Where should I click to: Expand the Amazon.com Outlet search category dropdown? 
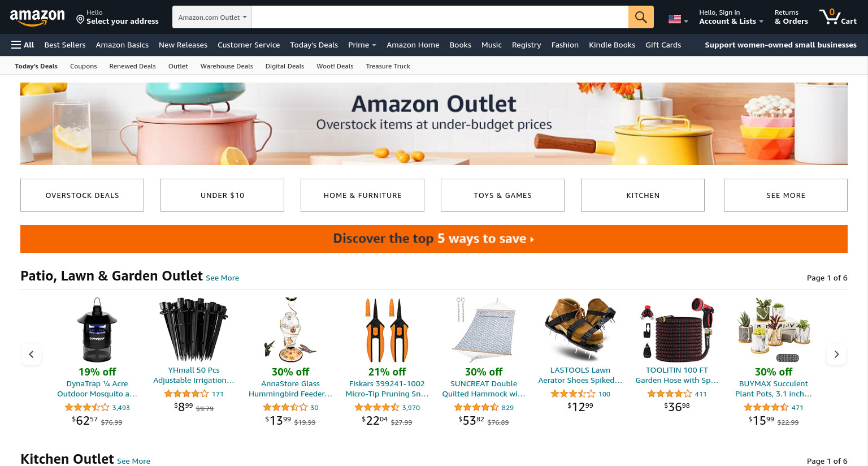(212, 17)
